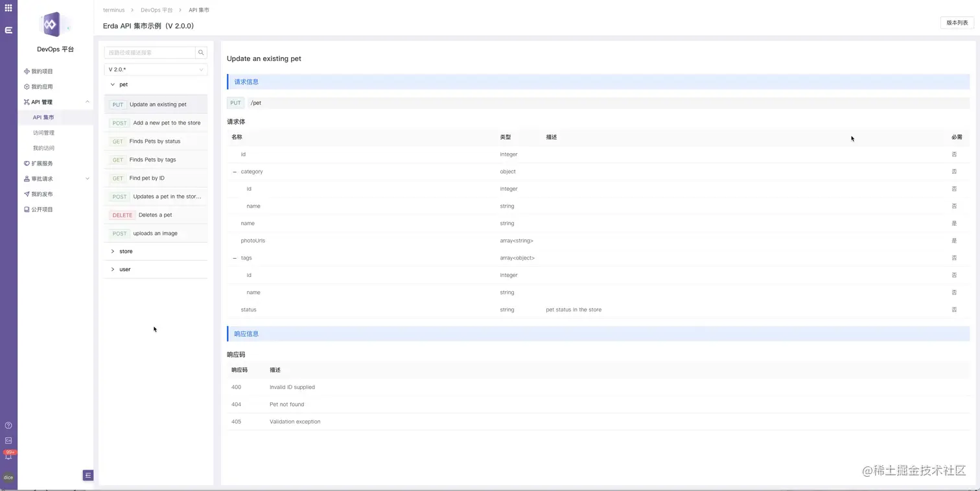This screenshot has height=491, width=980.
Task: Open 公开项目 via its sidebar icon
Action: pyautogui.click(x=27, y=210)
